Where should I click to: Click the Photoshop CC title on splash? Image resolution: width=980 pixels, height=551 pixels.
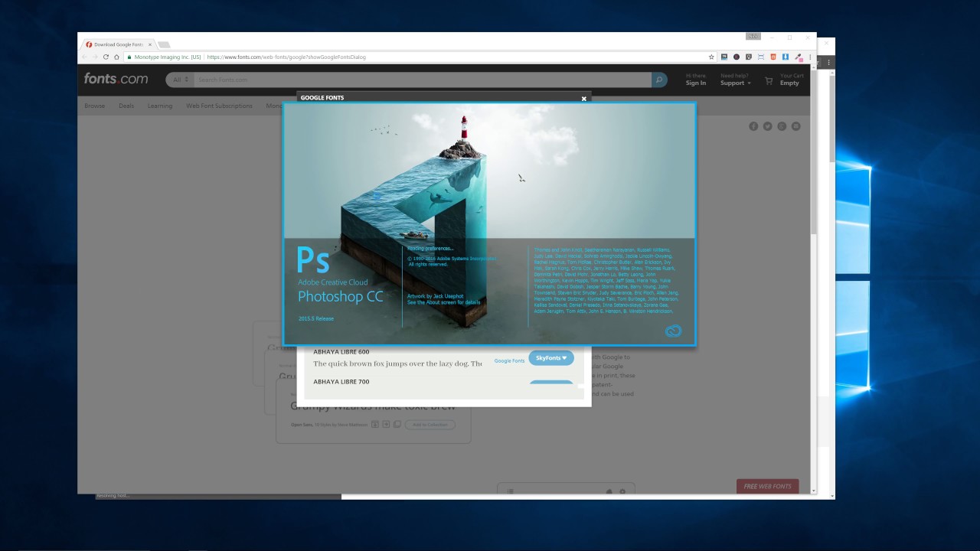pyautogui.click(x=340, y=297)
